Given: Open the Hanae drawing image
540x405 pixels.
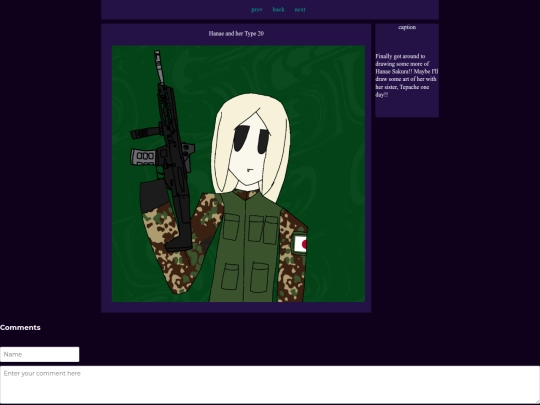Looking at the screenshot, I should point(238,174).
